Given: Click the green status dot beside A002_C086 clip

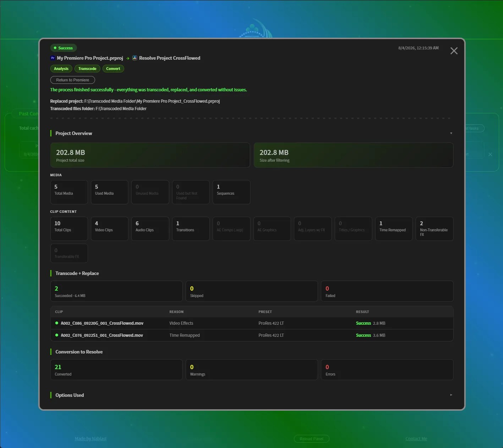Looking at the screenshot, I should point(56,323).
